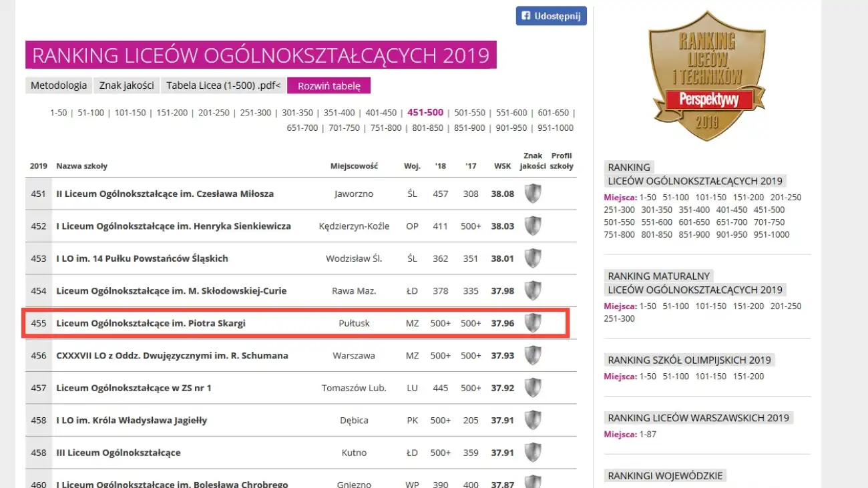868x488 pixels.
Task: Jump to ranking range 501-550 in top pagination
Action: pos(469,113)
